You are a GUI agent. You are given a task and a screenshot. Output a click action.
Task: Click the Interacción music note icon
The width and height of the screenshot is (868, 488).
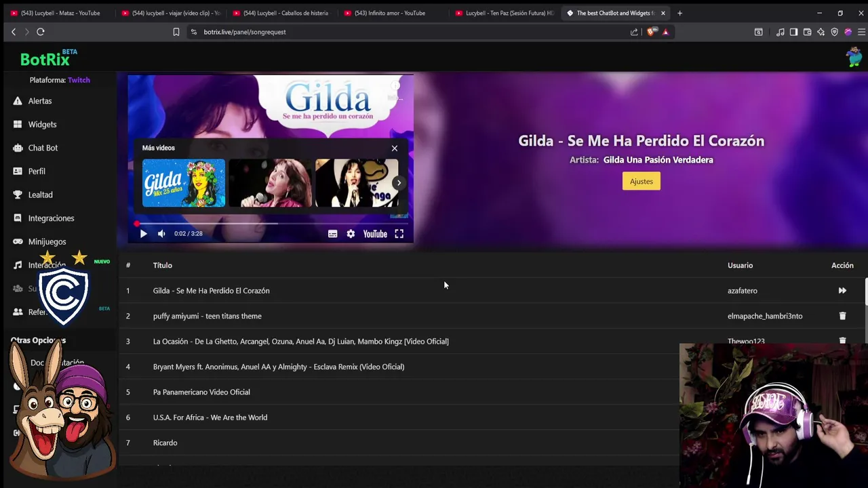tap(18, 265)
